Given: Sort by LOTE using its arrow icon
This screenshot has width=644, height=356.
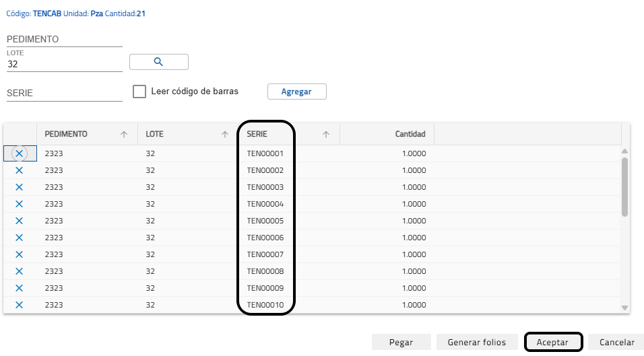Looking at the screenshot, I should point(225,134).
